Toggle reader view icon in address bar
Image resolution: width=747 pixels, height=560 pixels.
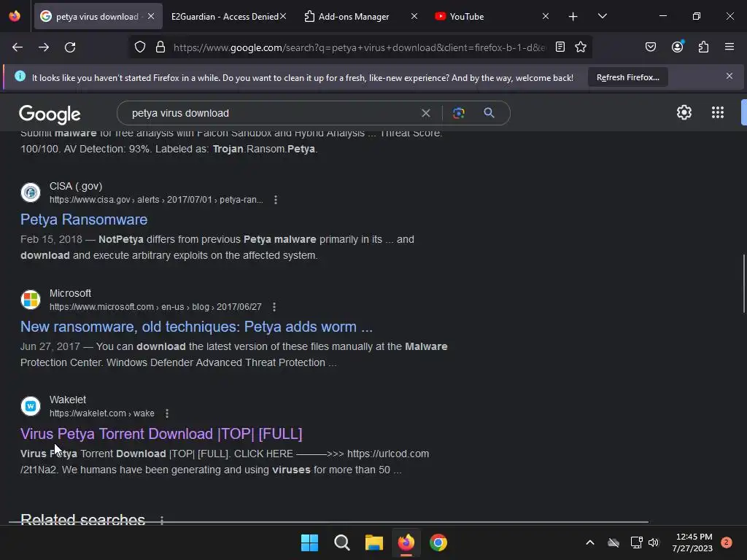[x=560, y=47]
